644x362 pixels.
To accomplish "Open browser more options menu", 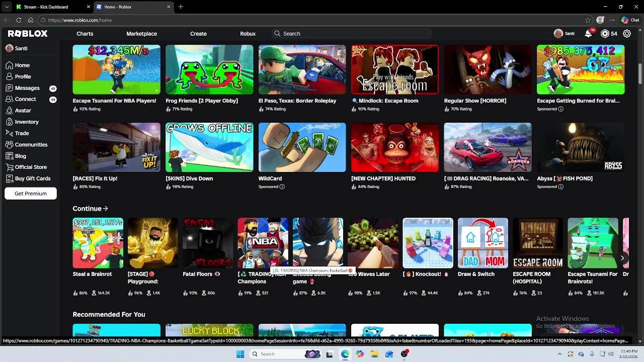I will [x=612, y=20].
